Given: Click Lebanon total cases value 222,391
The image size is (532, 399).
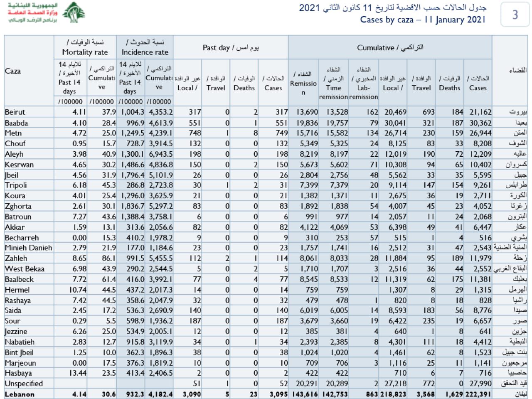Looking at the screenshot, I should tap(478, 394).
